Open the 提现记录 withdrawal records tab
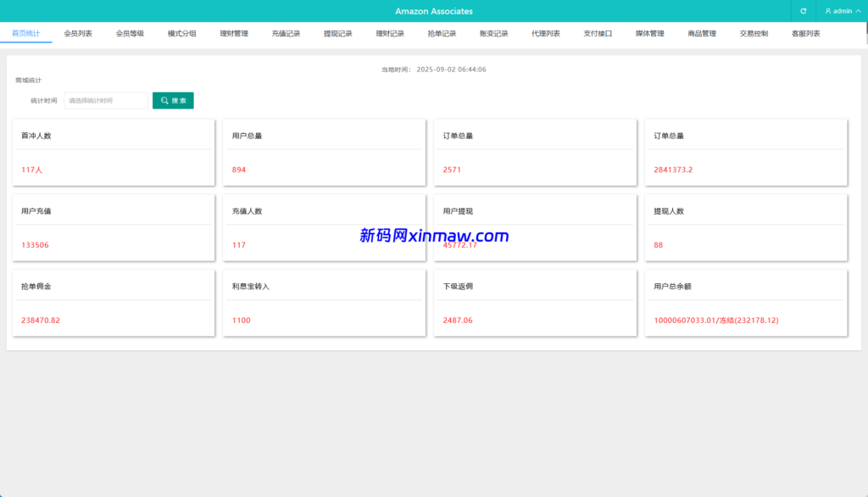 [337, 33]
